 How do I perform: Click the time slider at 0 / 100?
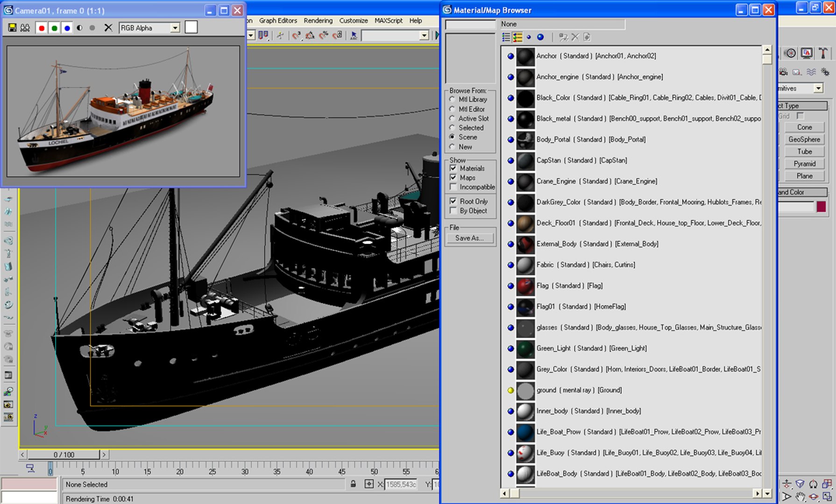pos(64,455)
